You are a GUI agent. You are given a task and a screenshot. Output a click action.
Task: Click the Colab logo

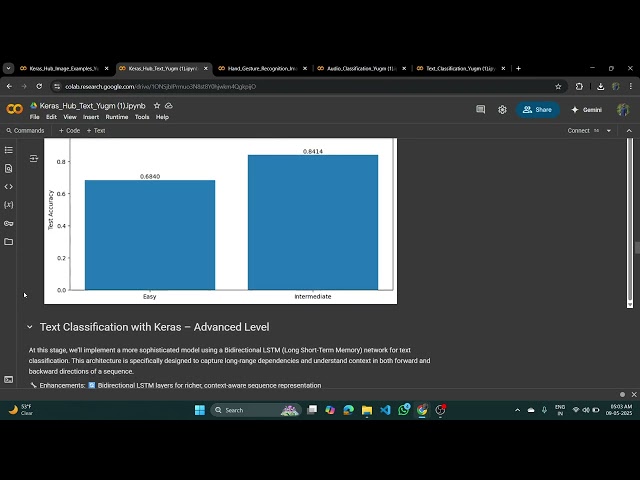15,109
